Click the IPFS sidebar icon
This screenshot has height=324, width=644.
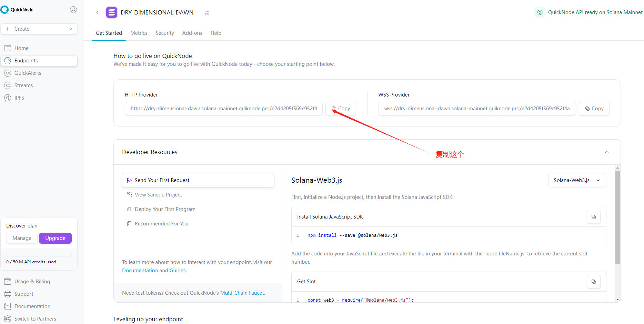coord(8,98)
